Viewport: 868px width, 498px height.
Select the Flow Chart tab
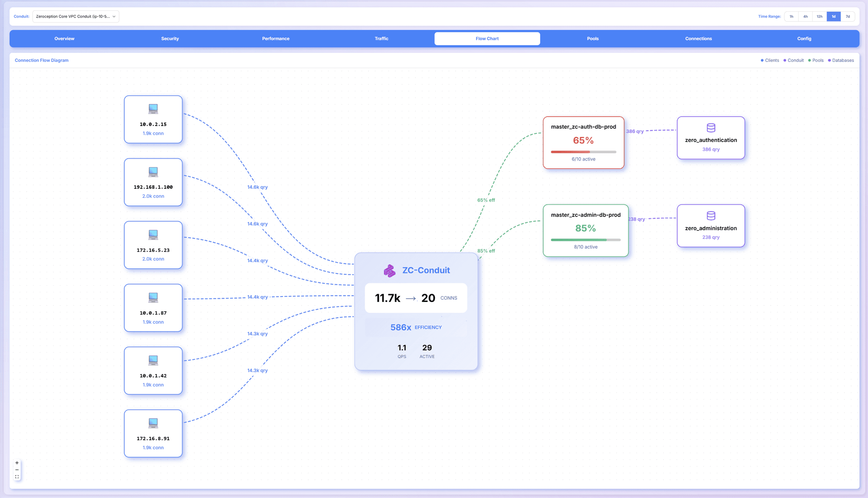coord(487,38)
